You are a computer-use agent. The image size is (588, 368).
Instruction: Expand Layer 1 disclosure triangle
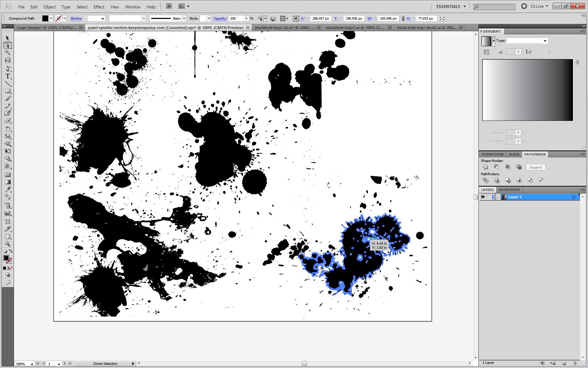tap(497, 197)
